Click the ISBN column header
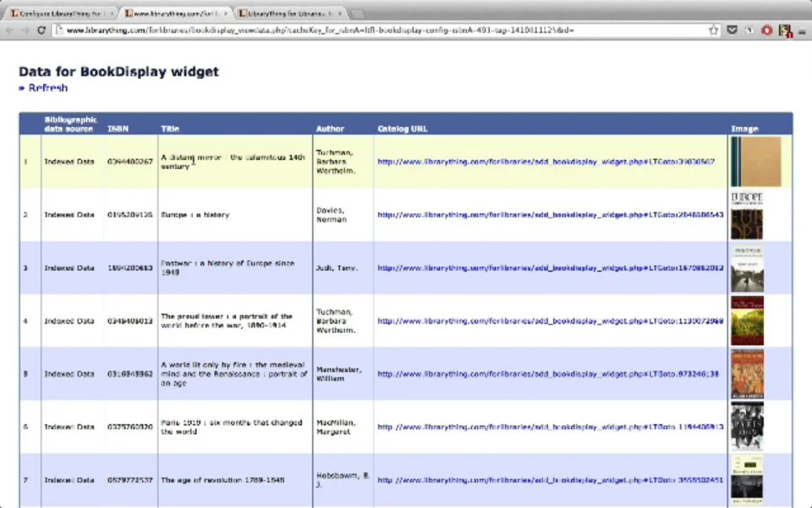The width and height of the screenshot is (812, 508). tap(118, 129)
